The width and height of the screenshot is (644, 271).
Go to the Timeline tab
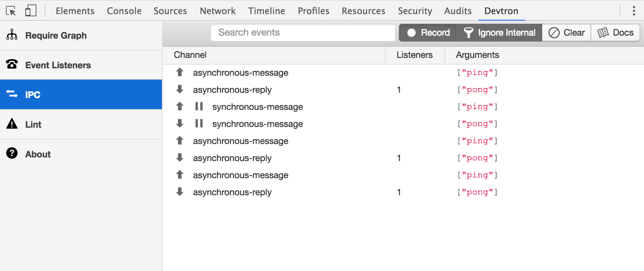pyautogui.click(x=267, y=11)
